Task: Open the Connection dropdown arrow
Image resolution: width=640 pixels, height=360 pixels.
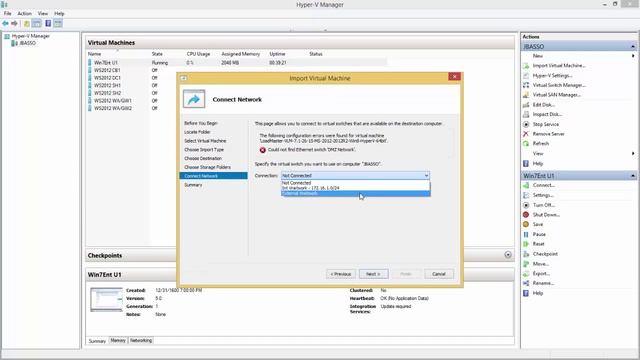Action: pyautogui.click(x=426, y=176)
